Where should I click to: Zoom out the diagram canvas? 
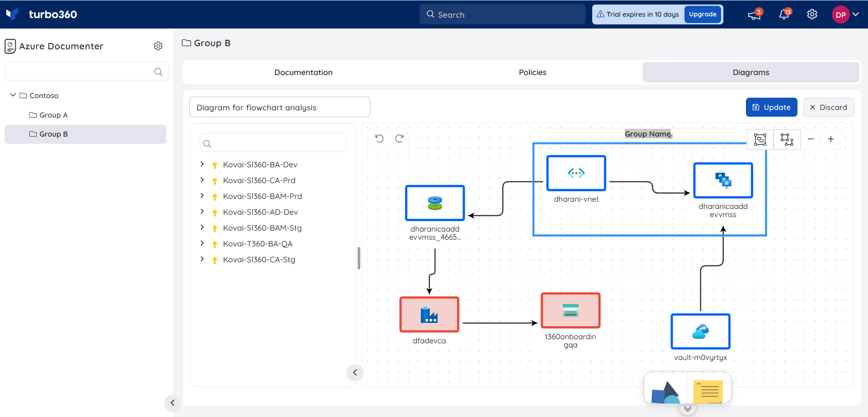coord(811,139)
